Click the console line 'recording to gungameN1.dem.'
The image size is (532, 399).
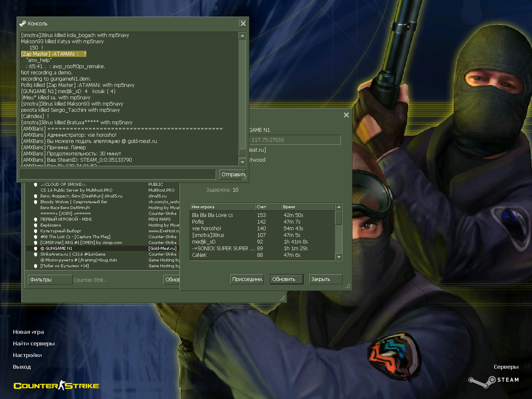[x=56, y=79]
